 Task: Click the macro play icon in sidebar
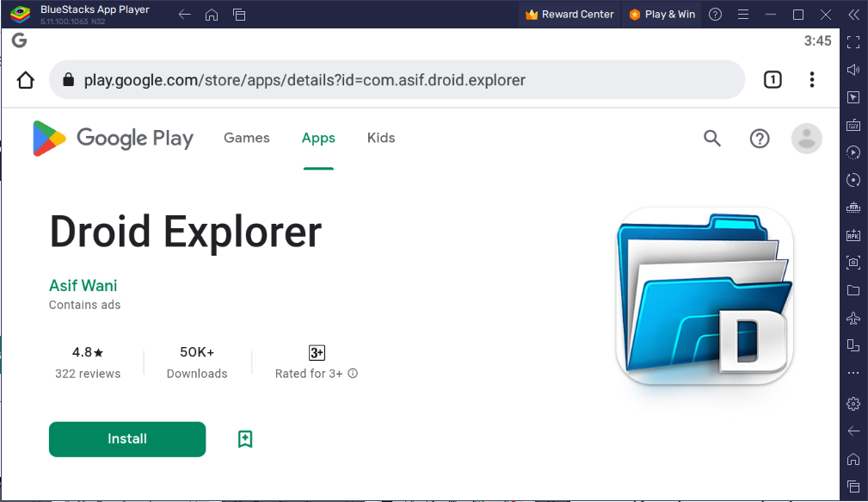(853, 152)
